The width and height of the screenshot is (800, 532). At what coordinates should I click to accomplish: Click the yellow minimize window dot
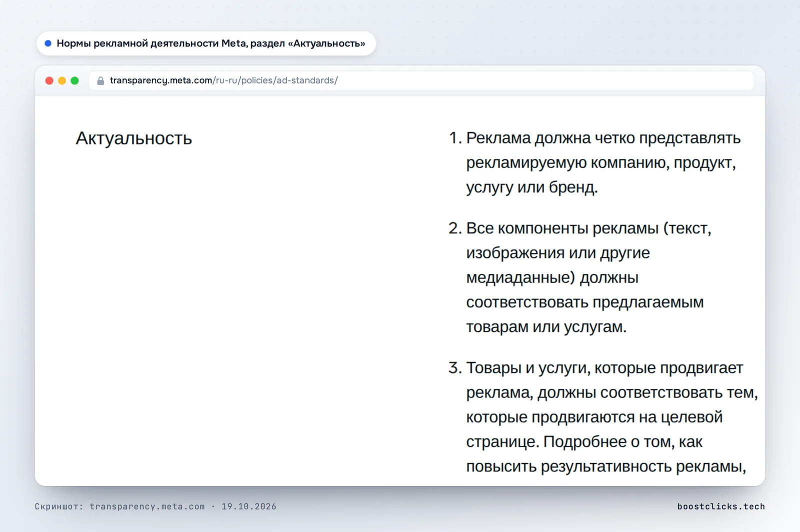62,80
